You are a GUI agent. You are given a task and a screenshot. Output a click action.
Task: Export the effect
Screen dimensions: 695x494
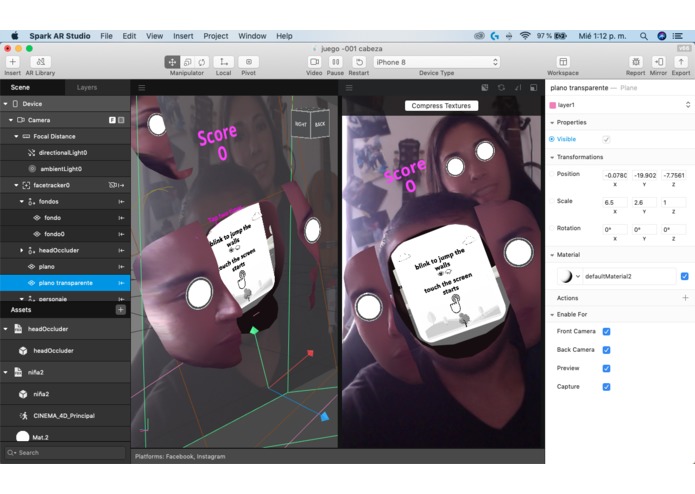point(681,62)
